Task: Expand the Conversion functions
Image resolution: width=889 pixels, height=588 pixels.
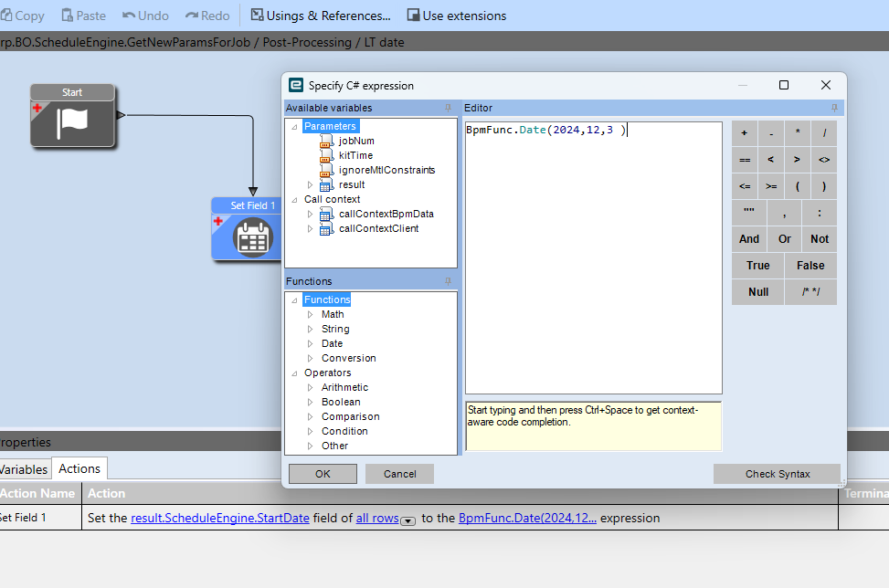Action: (x=310, y=358)
